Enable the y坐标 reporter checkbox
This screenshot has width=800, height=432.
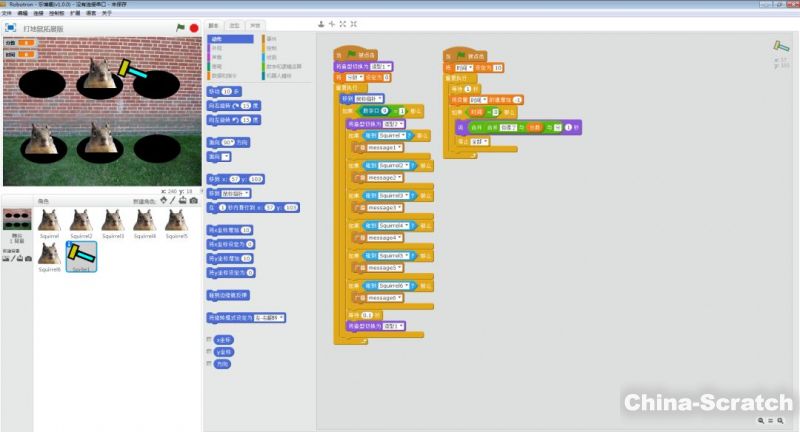coord(208,352)
